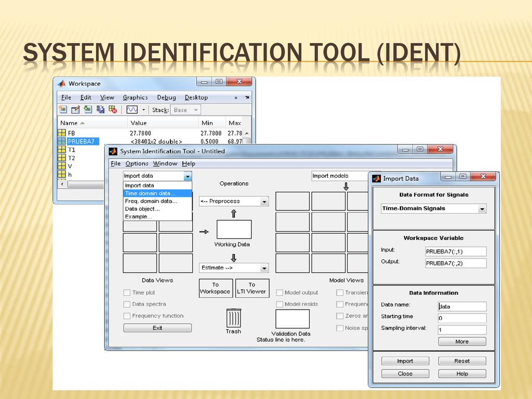The height and width of the screenshot is (399, 532).
Task: Click the More button under Sampling interval
Action: 462,341
